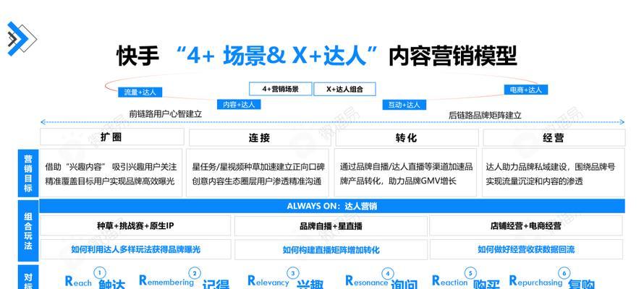
Task: Click text '精准覆盖目标用户实现品牌高效曝光'
Action: (x=110, y=181)
